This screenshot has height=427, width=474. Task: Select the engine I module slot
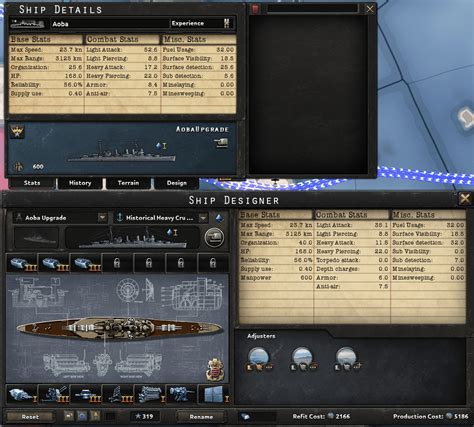[x=150, y=394]
